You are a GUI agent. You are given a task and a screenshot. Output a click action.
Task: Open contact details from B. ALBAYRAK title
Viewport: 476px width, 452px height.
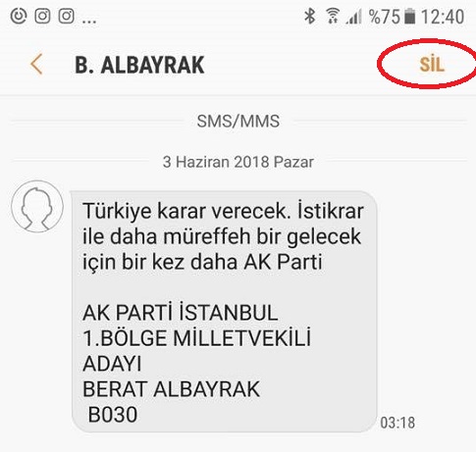tap(139, 65)
